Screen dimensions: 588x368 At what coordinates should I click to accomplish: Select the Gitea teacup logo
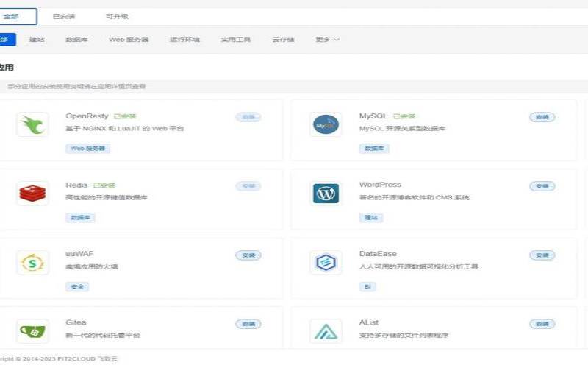(32, 331)
